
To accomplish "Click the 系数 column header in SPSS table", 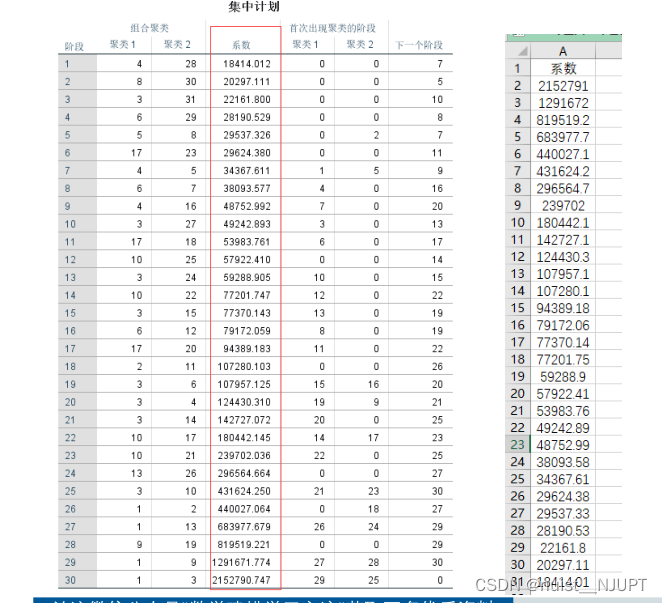I will (241, 45).
